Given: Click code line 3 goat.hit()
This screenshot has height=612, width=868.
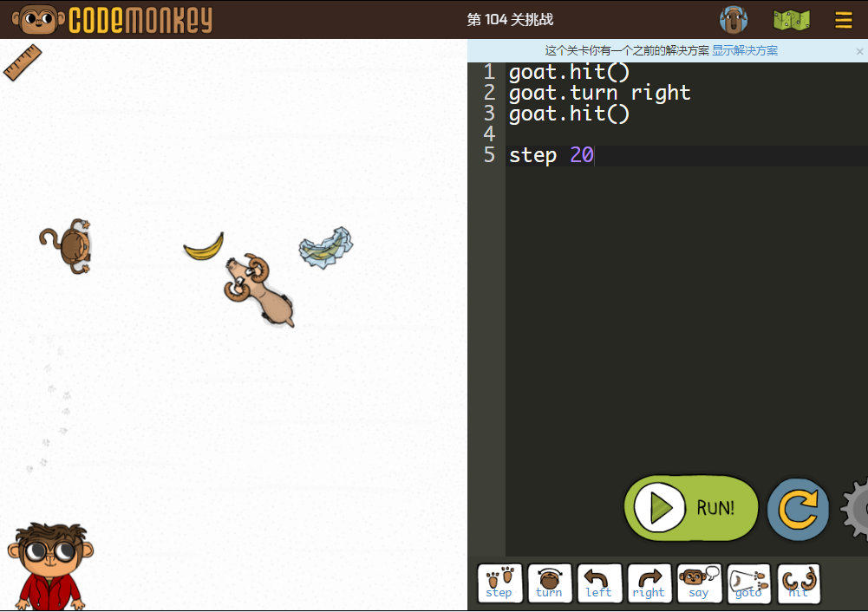Looking at the screenshot, I should point(569,114).
